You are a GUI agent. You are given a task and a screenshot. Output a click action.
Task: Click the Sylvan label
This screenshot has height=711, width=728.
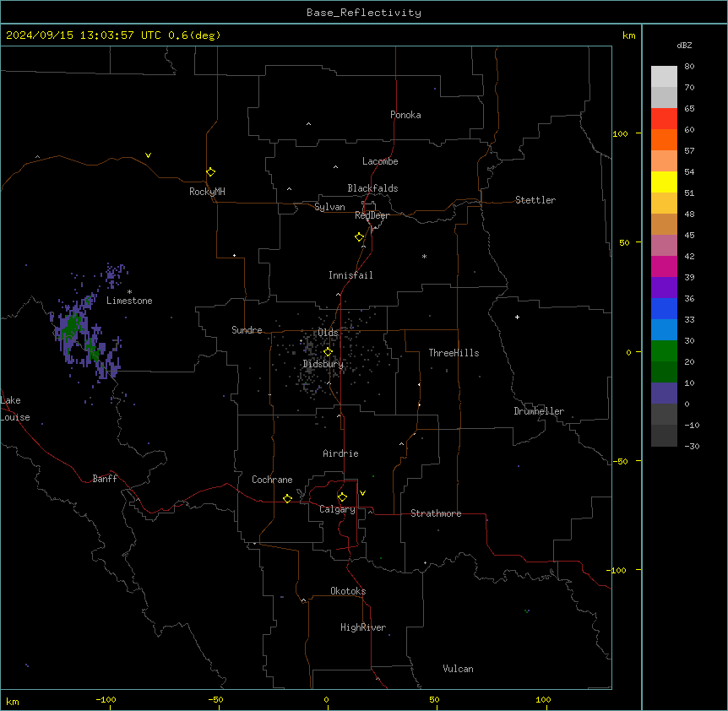329,207
